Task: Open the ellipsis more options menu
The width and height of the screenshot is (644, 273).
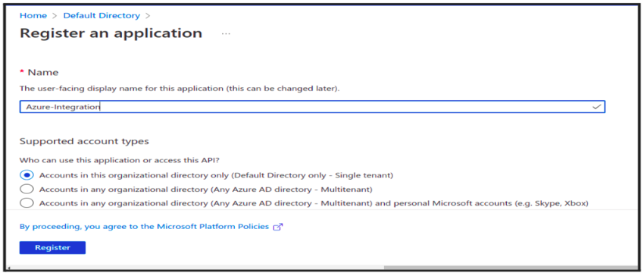Action: pyautogui.click(x=226, y=33)
